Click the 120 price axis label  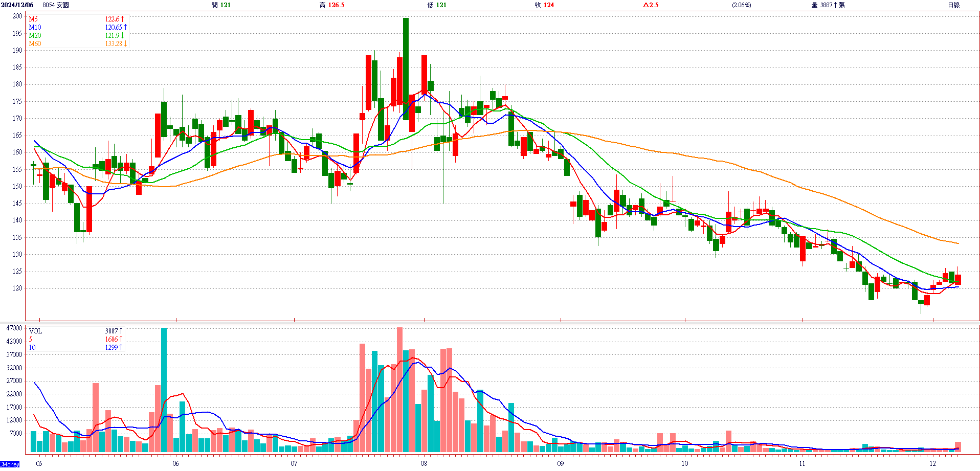point(17,288)
